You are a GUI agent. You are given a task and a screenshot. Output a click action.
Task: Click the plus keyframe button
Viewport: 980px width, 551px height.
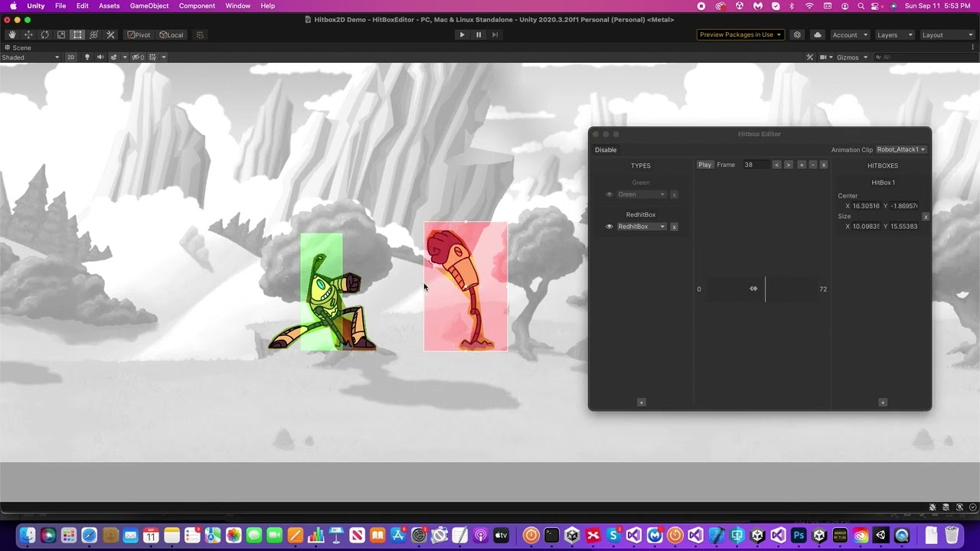pos(802,165)
